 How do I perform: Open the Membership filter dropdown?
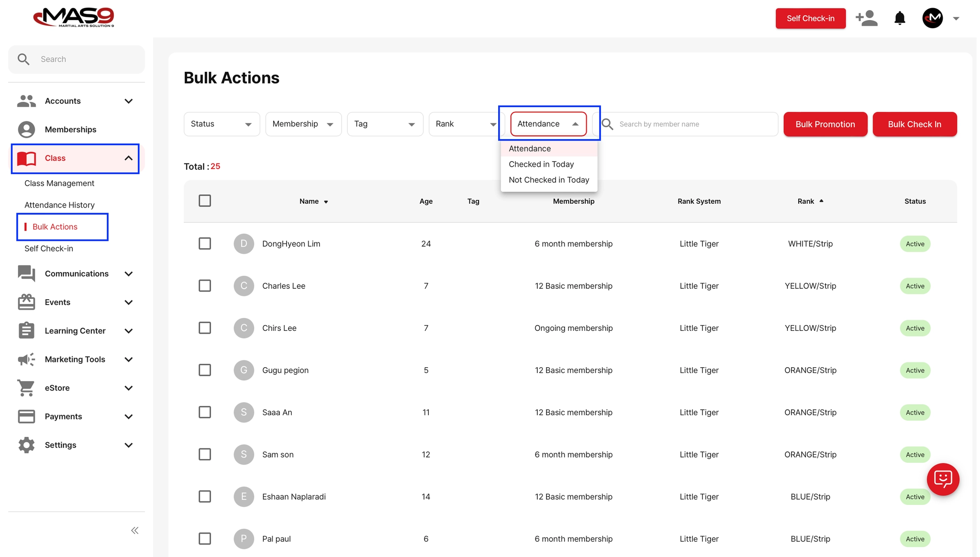[303, 124]
